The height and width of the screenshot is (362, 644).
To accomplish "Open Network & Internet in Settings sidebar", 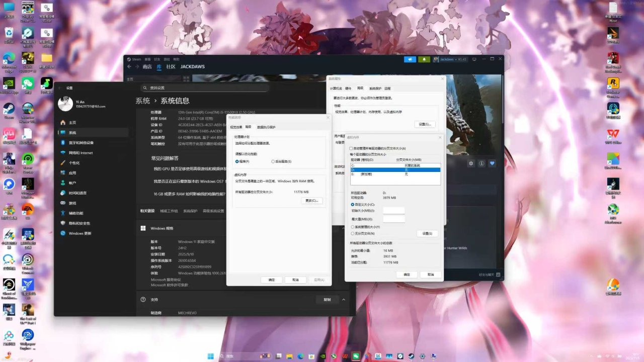I will click(80, 152).
